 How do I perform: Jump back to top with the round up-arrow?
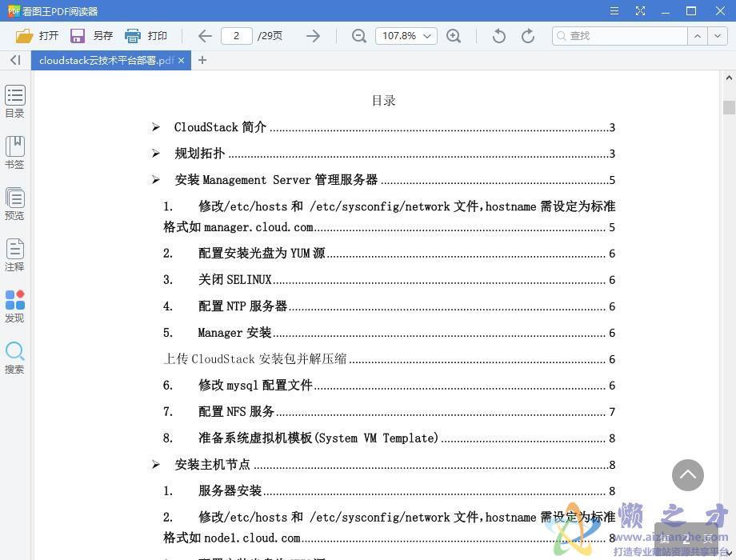pyautogui.click(x=688, y=475)
